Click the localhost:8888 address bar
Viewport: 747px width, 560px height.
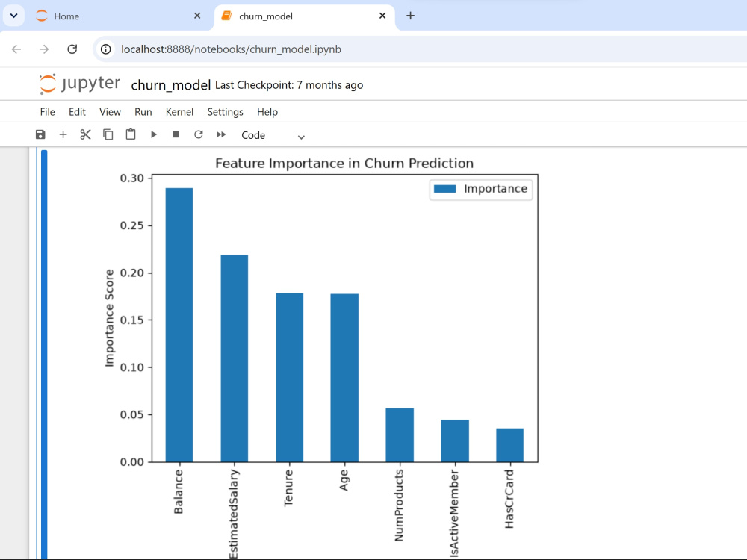pos(231,49)
